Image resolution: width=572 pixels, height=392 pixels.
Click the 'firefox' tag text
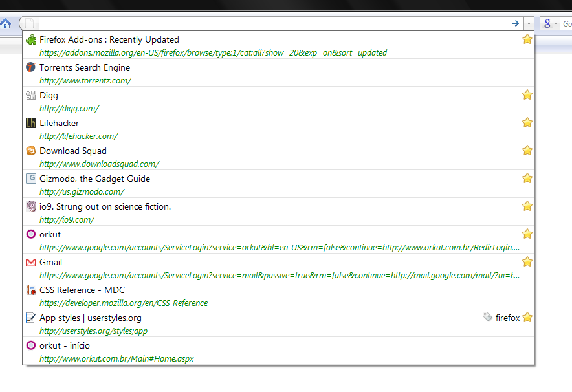(507, 318)
